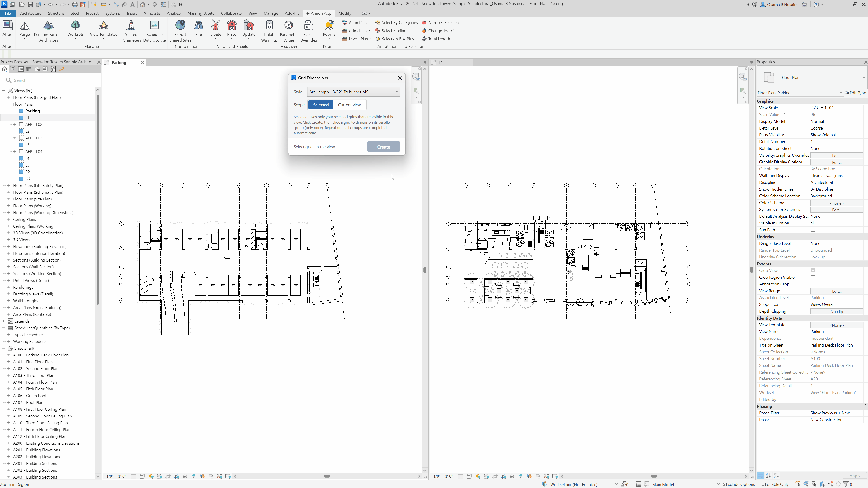The width and height of the screenshot is (868, 488).
Task: Select the Isolate Warnings tool
Action: click(x=269, y=31)
